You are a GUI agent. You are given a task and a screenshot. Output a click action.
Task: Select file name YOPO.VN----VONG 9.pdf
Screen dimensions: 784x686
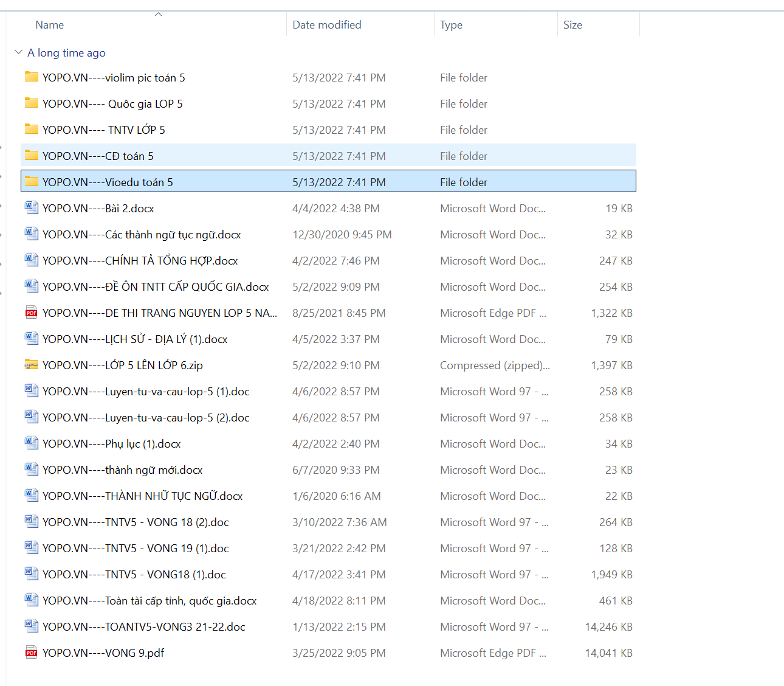tap(103, 653)
